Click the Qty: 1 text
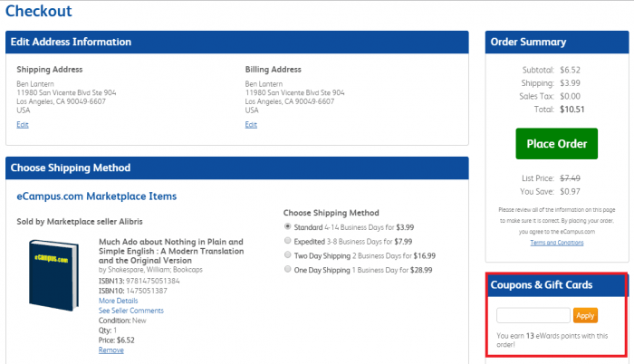This screenshot has width=634, height=364. click(108, 330)
